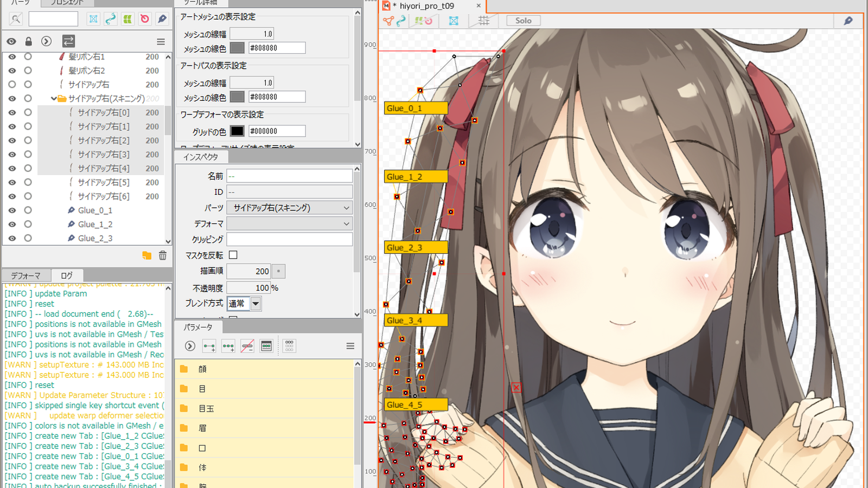The image size is (868, 488).
Task: Click the delete key points icon
Action: coord(247,346)
